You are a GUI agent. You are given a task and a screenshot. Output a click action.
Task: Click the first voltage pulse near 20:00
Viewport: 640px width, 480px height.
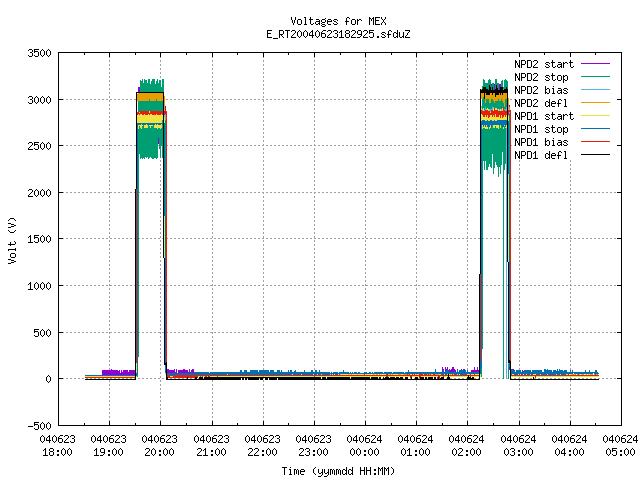click(151, 229)
